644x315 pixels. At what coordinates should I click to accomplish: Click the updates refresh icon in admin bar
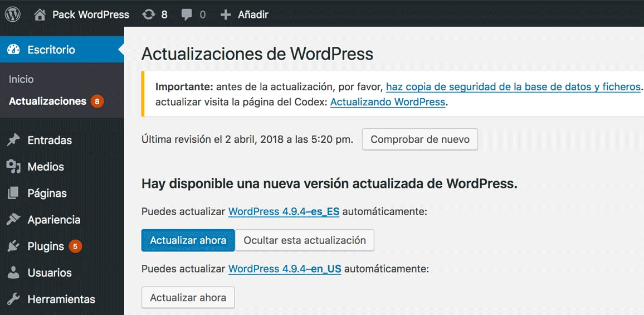(148, 14)
